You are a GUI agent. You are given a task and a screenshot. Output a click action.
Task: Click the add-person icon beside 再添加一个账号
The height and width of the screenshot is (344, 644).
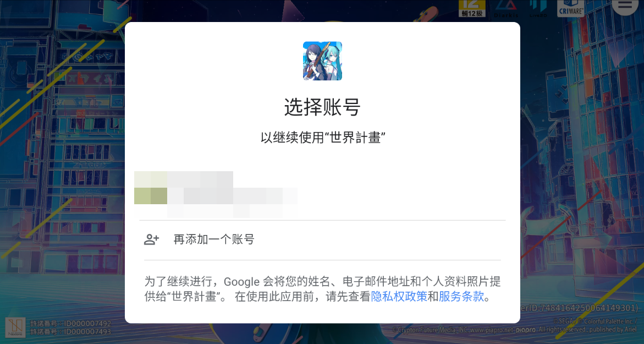(x=151, y=239)
